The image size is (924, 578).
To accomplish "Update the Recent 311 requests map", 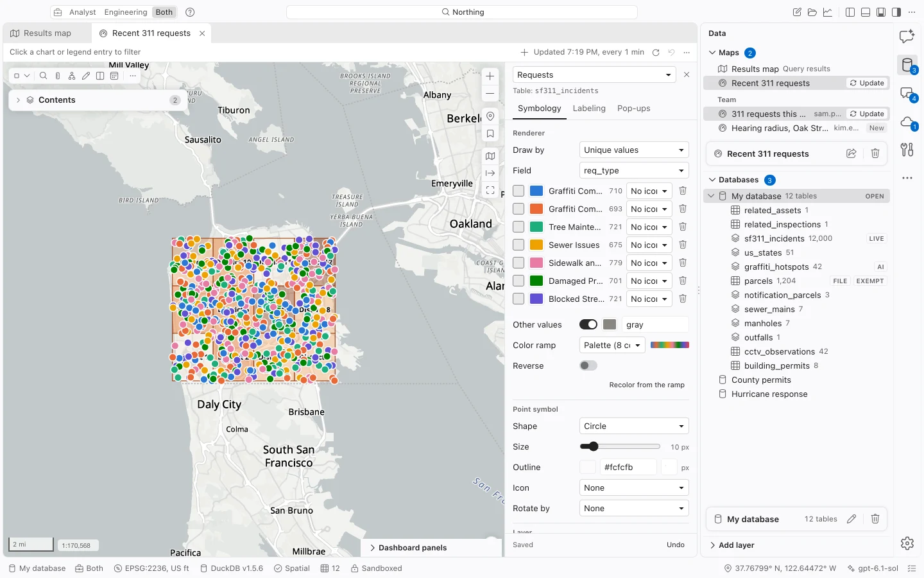I will [867, 83].
